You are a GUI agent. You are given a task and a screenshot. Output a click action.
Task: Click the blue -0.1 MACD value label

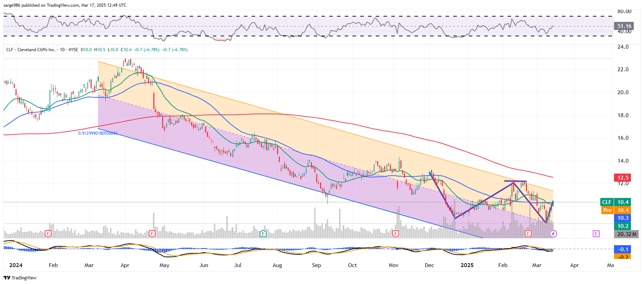pos(622,249)
